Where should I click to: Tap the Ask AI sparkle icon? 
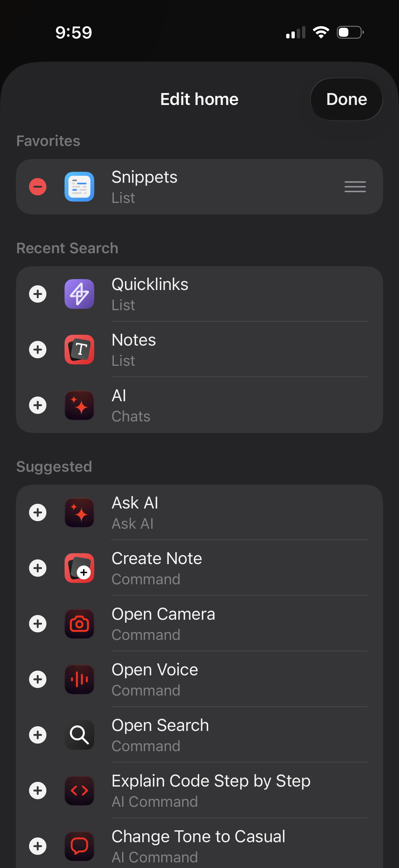pos(79,512)
